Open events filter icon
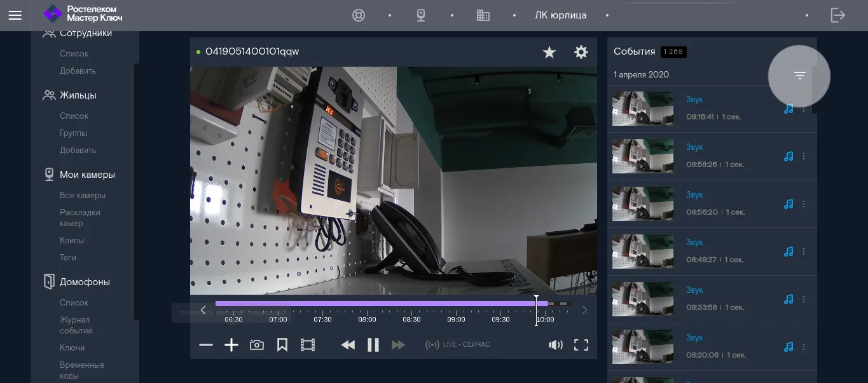Screen dimensions: 868x383 (800, 76)
